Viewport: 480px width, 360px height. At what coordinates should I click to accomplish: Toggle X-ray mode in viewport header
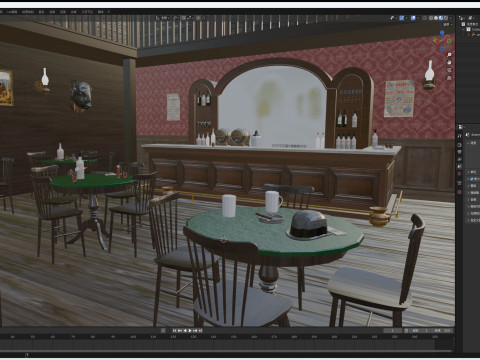click(x=424, y=18)
